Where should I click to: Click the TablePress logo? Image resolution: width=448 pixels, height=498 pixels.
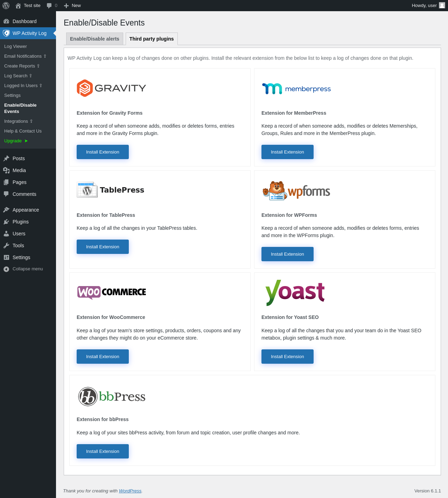(x=111, y=190)
